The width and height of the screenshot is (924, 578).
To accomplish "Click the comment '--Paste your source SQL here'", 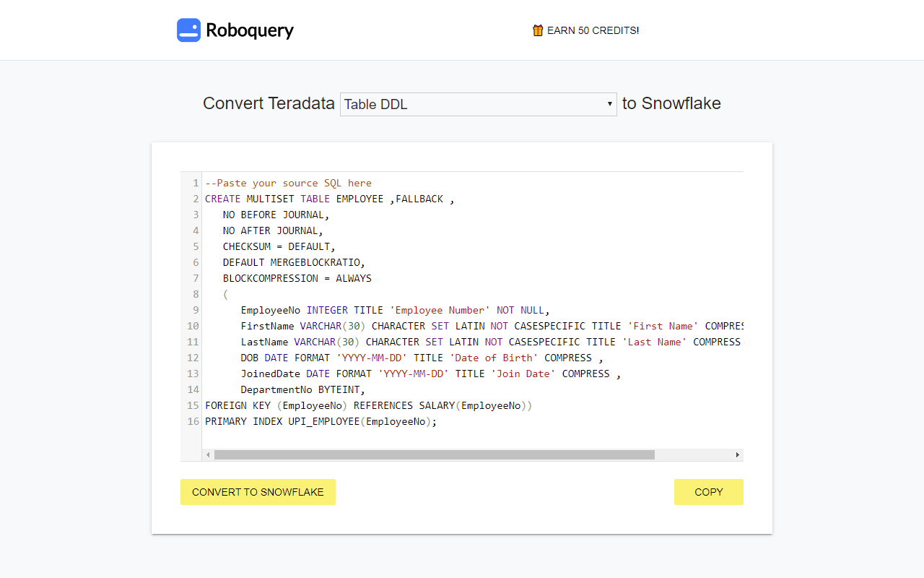I will [288, 183].
